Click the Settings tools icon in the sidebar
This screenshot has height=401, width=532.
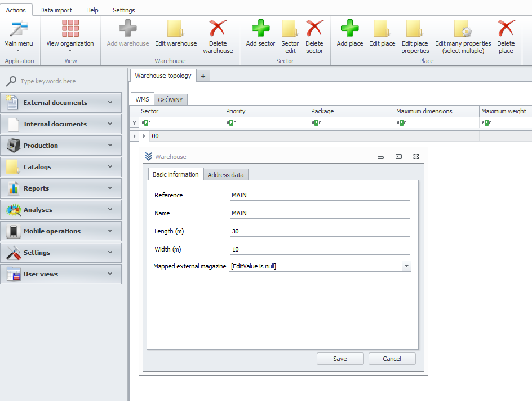13,253
